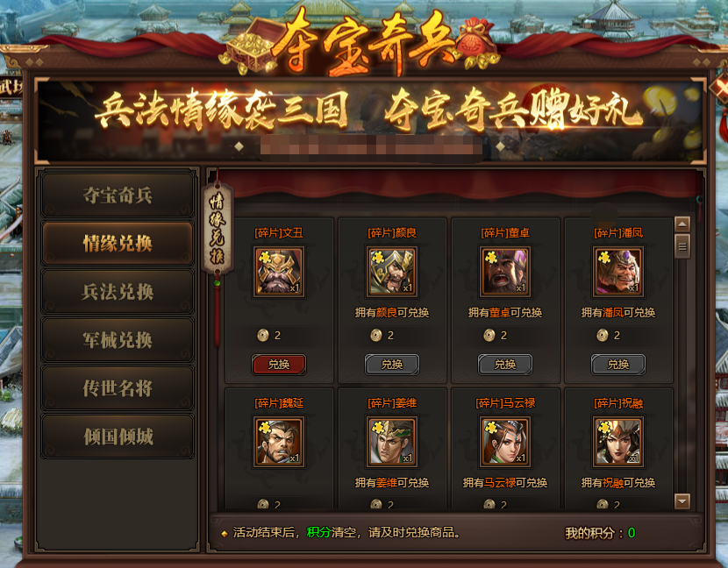The height and width of the screenshot is (568, 728).
Task: Open the 夺宝奇兵 side tab
Action: click(118, 195)
